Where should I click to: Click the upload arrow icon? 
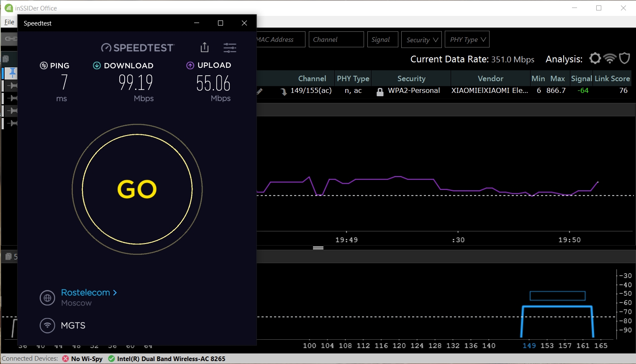point(190,65)
